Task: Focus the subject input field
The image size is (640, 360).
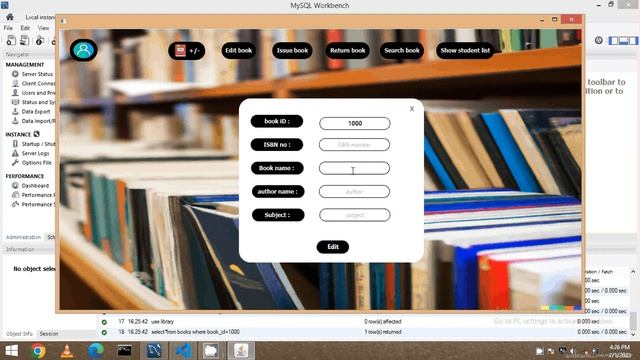Action: (355, 215)
